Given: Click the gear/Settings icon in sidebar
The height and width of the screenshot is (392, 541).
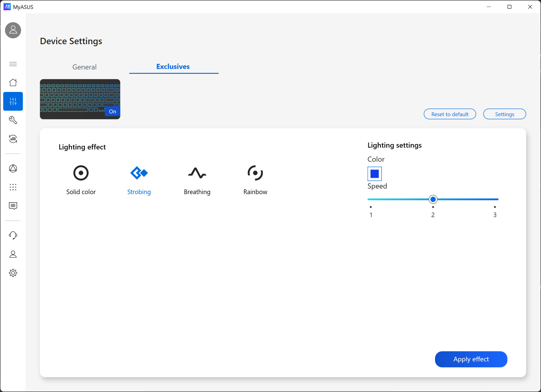Looking at the screenshot, I should tap(13, 273).
